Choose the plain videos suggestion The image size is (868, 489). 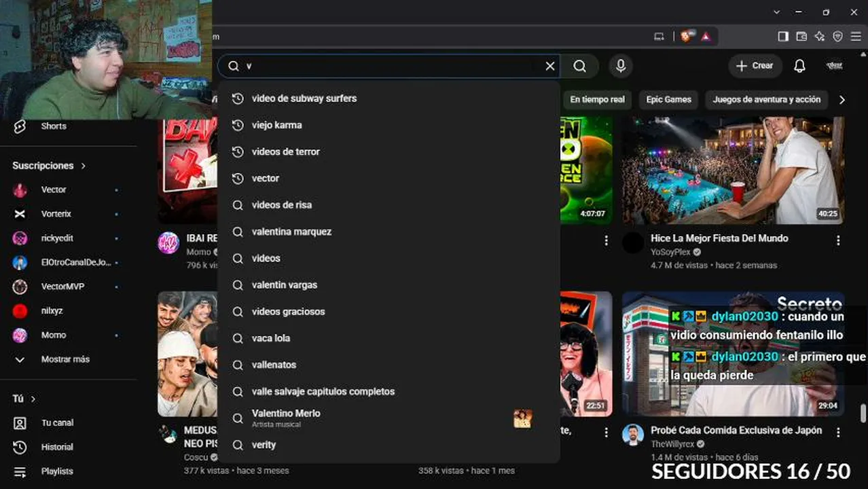tap(388, 258)
